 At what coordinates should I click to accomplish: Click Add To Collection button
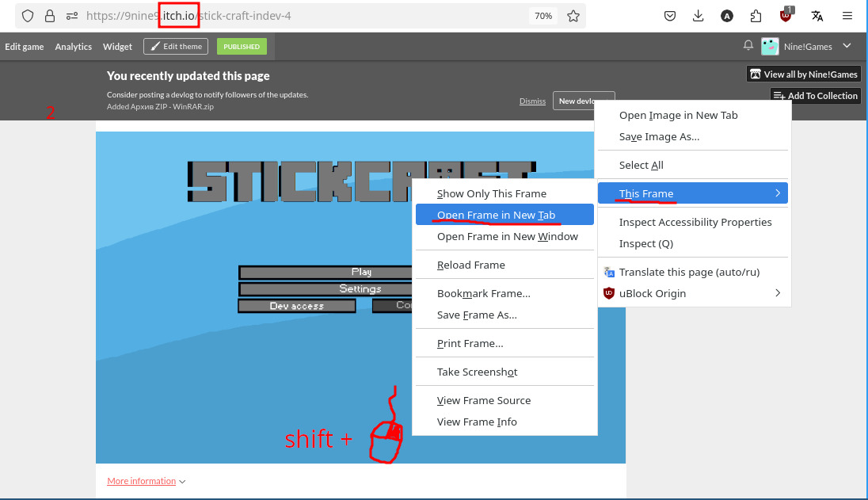pos(816,96)
